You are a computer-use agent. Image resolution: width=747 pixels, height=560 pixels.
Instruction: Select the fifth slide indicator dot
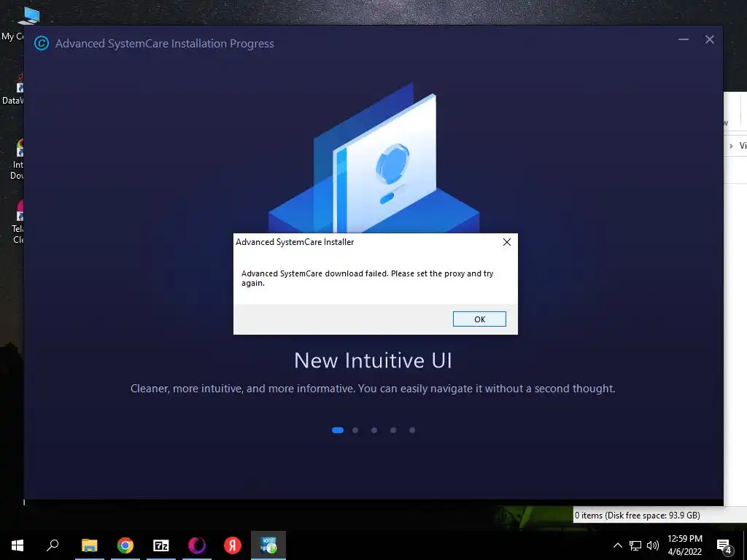(x=412, y=430)
